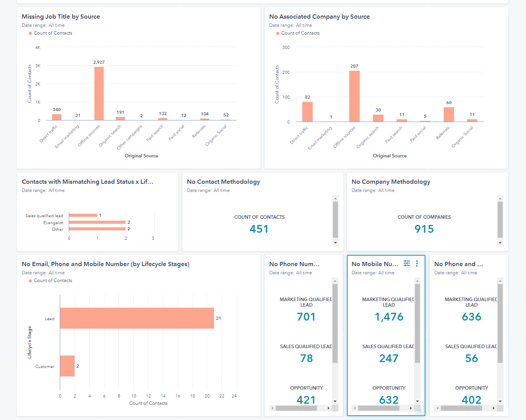Open the No Company Methodology report

(x=391, y=181)
